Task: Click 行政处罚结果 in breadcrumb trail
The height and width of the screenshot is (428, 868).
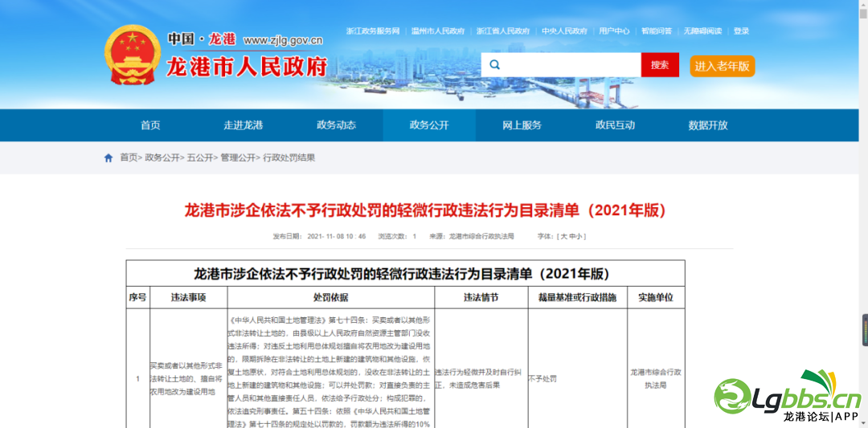Action: (x=289, y=158)
